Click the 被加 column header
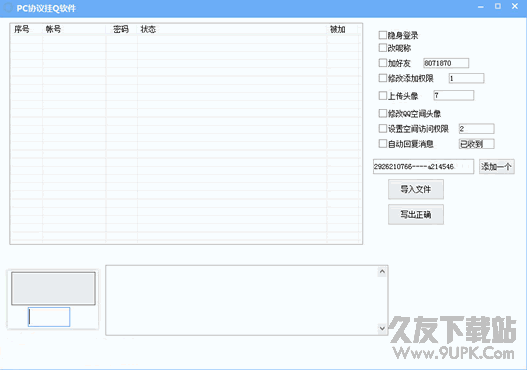The height and width of the screenshot is (370, 527). tap(343, 29)
